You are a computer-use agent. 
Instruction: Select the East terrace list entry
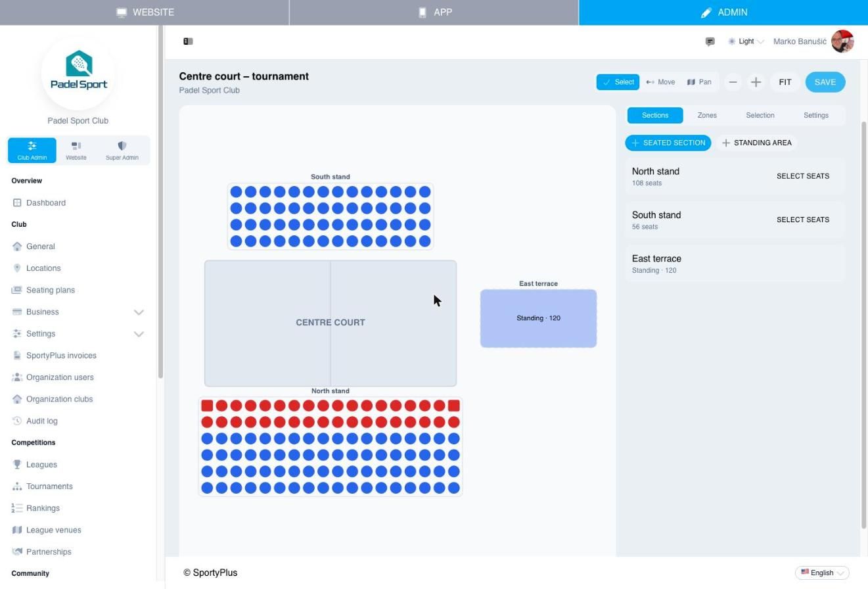coord(735,264)
